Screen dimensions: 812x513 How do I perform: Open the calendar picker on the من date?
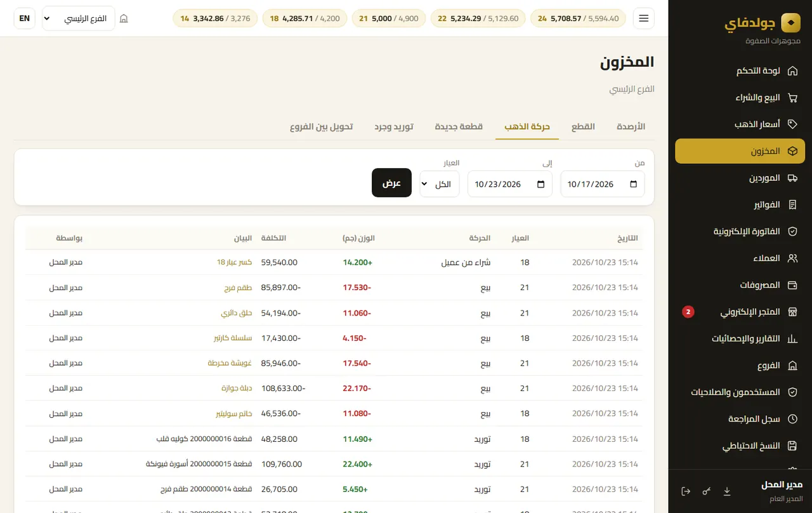[633, 184]
